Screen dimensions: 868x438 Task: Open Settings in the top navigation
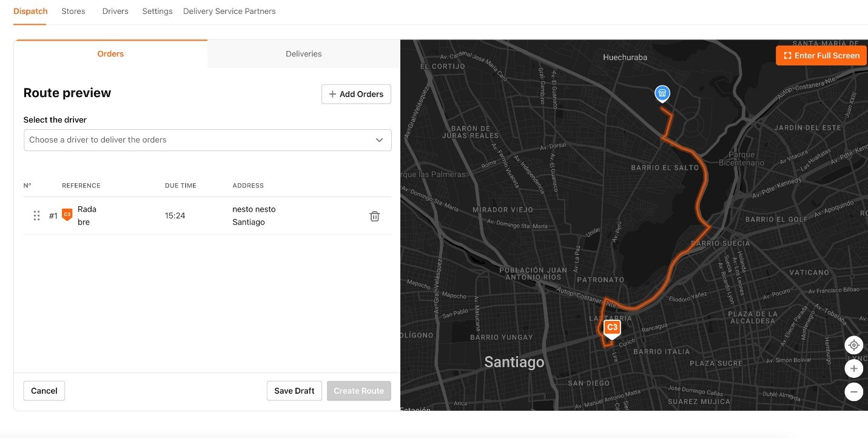157,11
